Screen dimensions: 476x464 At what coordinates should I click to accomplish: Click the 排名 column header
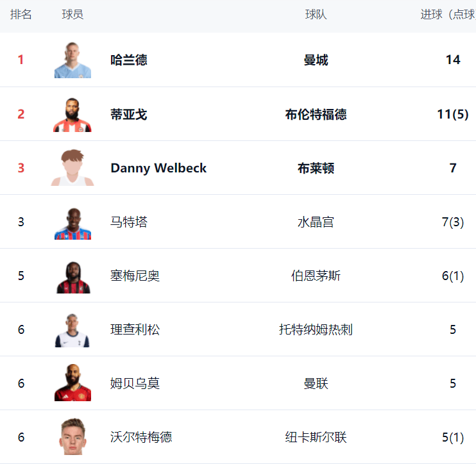click(x=21, y=15)
